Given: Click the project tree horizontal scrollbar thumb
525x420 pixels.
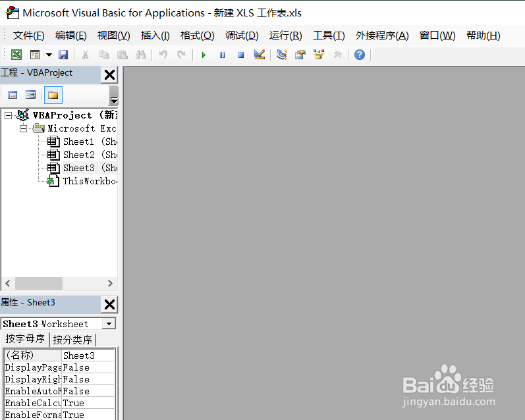Looking at the screenshot, I should point(38,284).
